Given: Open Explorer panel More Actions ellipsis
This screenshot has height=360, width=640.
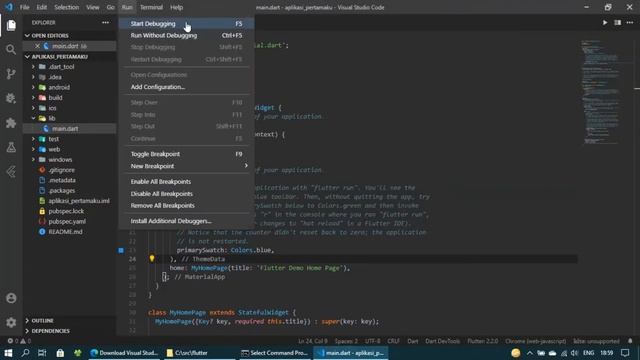Looking at the screenshot, I should click(x=105, y=22).
